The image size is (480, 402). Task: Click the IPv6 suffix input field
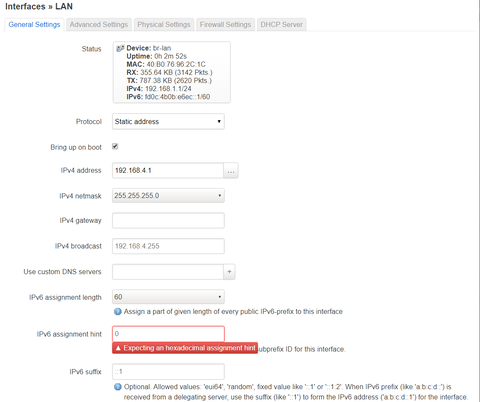point(168,372)
